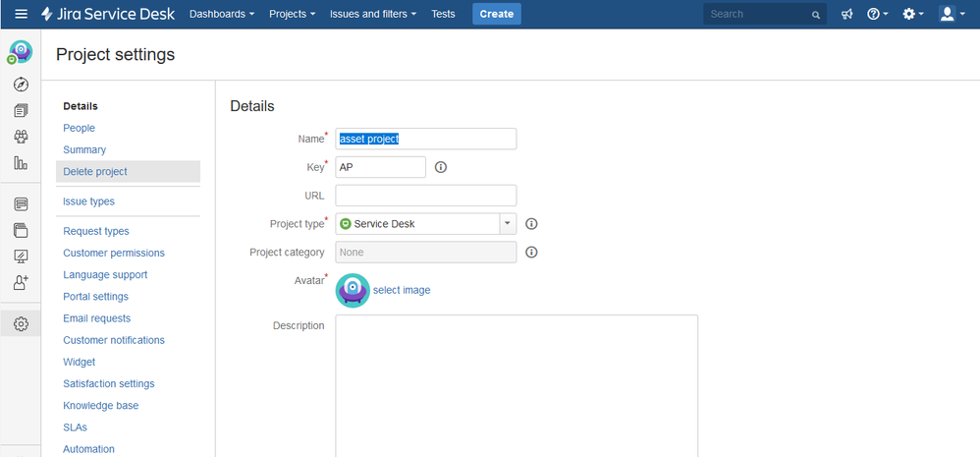Click info icon next to Key field
Screen dimensions: 980x457
[x=441, y=167]
